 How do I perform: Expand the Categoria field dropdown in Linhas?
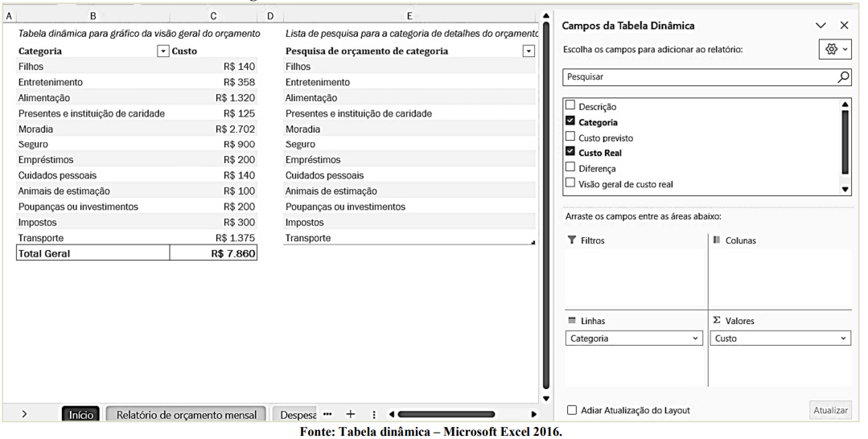coord(696,338)
